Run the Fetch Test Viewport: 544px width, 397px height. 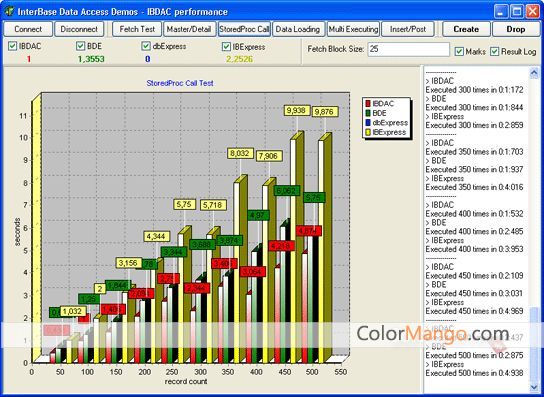(137, 29)
